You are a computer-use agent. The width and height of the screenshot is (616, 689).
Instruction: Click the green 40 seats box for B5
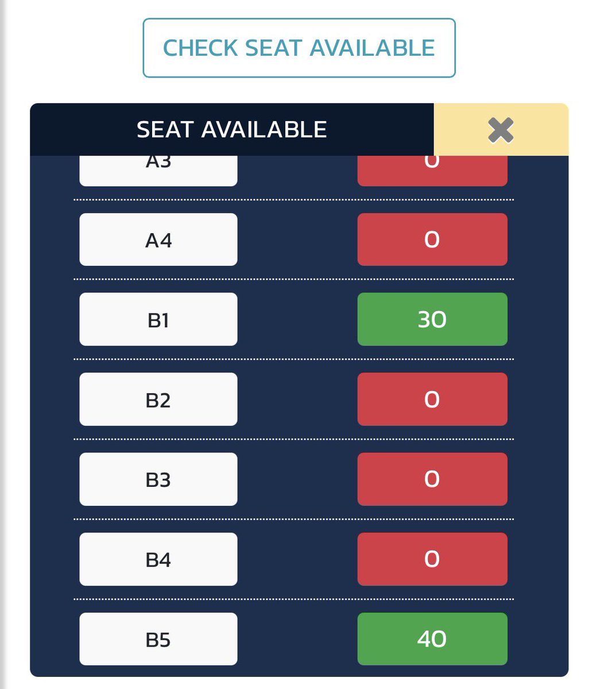tap(432, 639)
